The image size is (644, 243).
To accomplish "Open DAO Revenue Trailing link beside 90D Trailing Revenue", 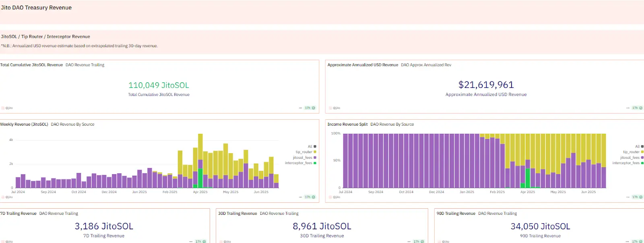I will pos(497,214).
